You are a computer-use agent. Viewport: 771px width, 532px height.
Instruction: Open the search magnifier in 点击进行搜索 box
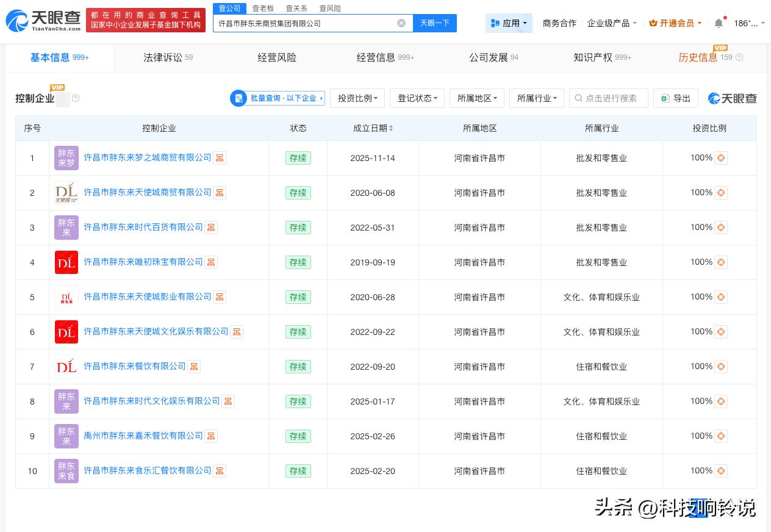pos(578,98)
